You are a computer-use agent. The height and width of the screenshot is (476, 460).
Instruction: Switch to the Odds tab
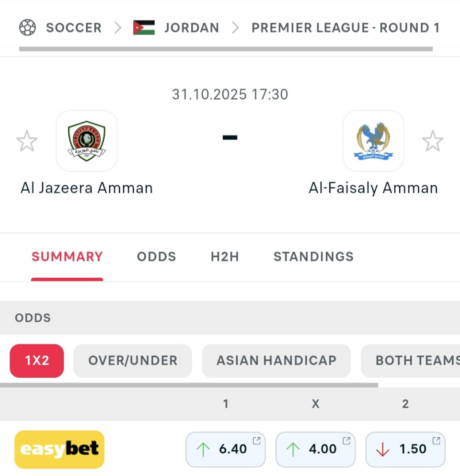click(157, 257)
